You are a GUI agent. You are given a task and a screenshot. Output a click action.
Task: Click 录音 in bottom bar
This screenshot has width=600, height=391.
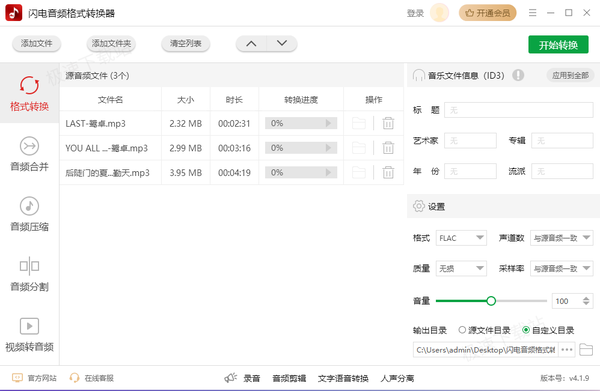click(x=251, y=378)
